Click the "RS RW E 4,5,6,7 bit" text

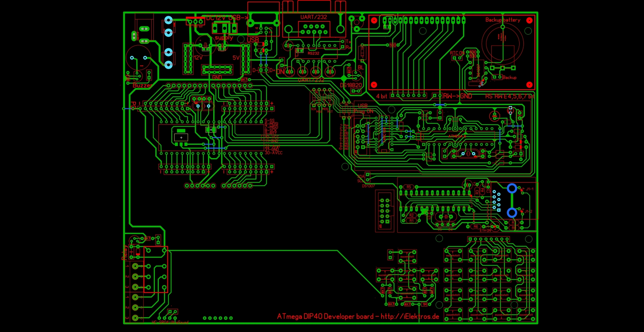point(510,96)
